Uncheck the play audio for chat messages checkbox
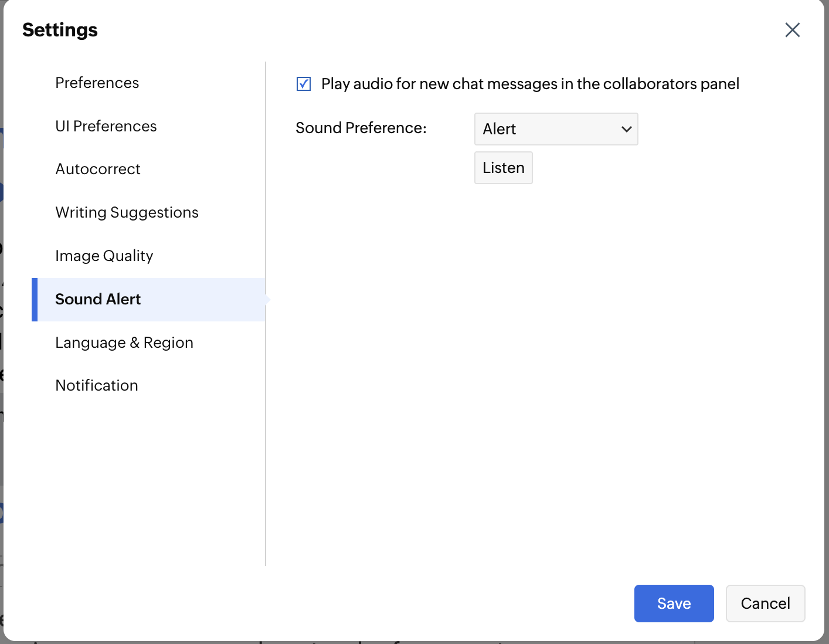829x644 pixels. 304,84
